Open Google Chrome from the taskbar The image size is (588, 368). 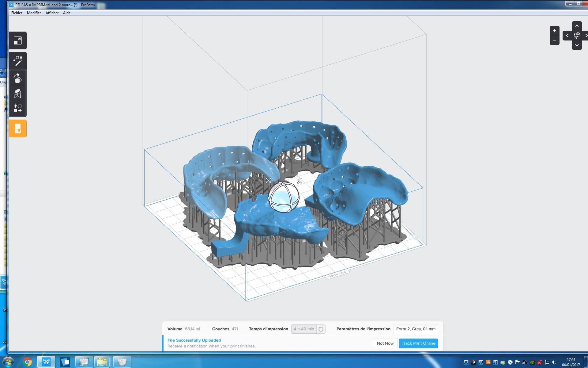27,362
